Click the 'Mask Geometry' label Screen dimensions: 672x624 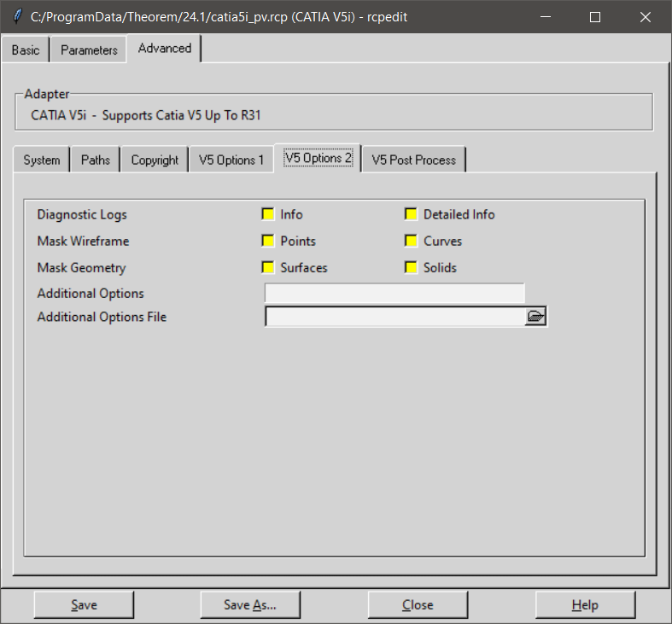pos(81,268)
